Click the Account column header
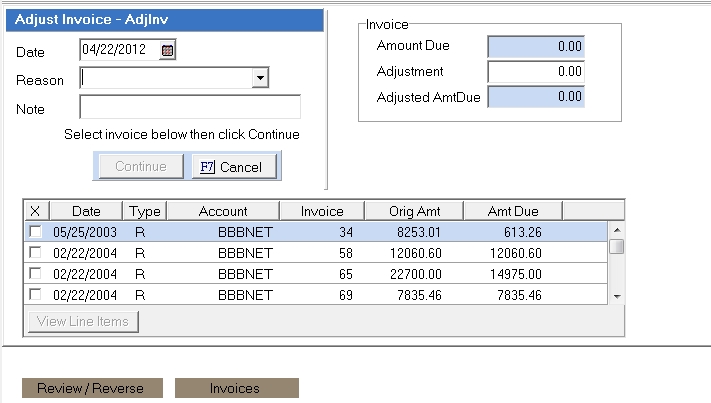 coord(223,211)
